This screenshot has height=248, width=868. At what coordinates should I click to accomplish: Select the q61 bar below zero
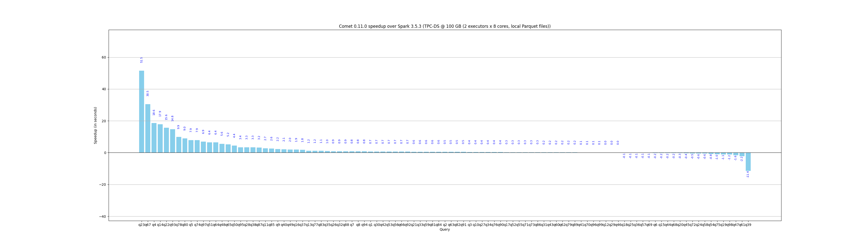tap(742, 154)
